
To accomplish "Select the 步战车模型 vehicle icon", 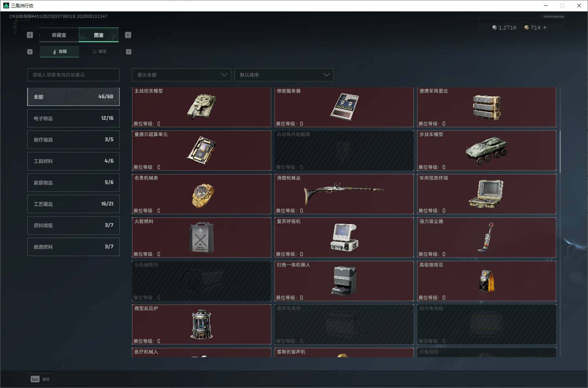I will coord(487,150).
